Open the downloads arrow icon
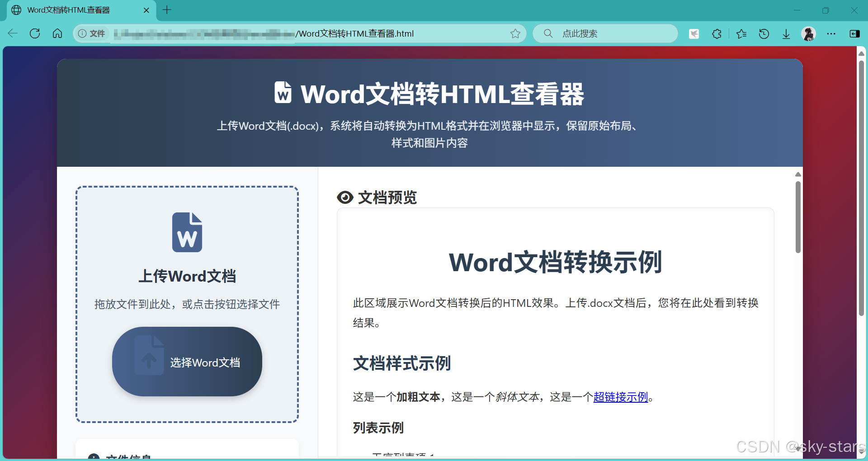This screenshot has height=461, width=868. (x=786, y=34)
